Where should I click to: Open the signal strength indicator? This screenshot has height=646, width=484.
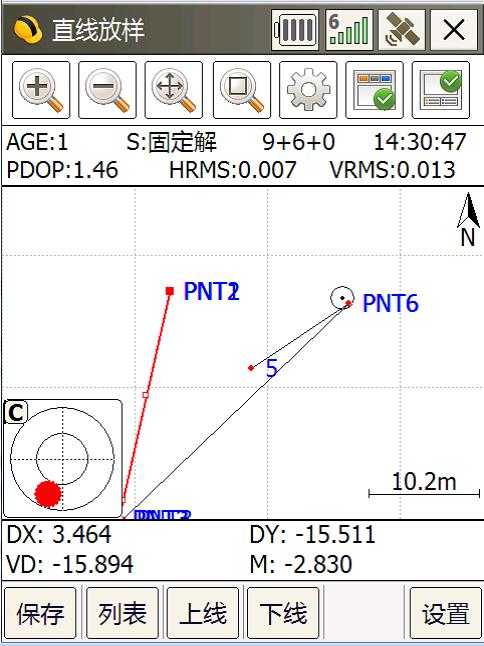349,30
